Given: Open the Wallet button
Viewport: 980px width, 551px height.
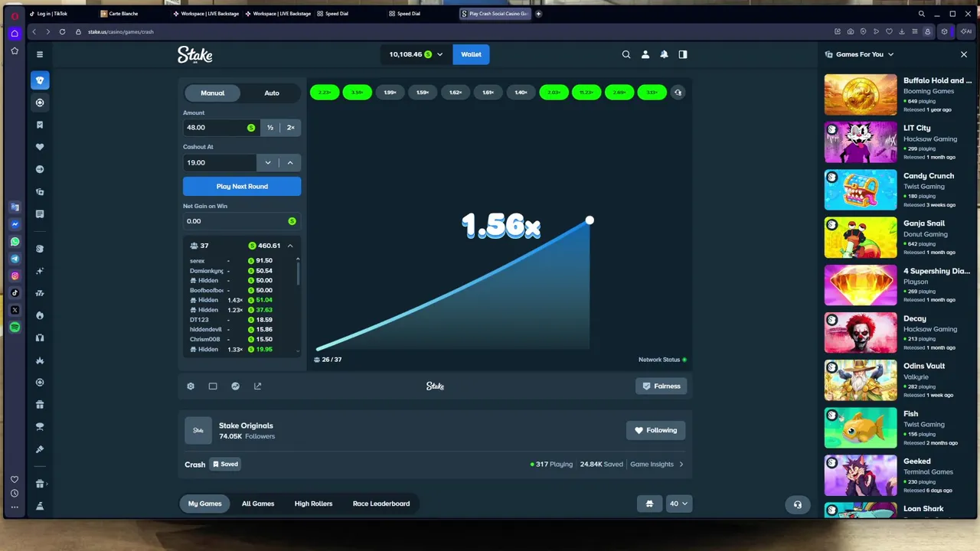Looking at the screenshot, I should 471,54.
